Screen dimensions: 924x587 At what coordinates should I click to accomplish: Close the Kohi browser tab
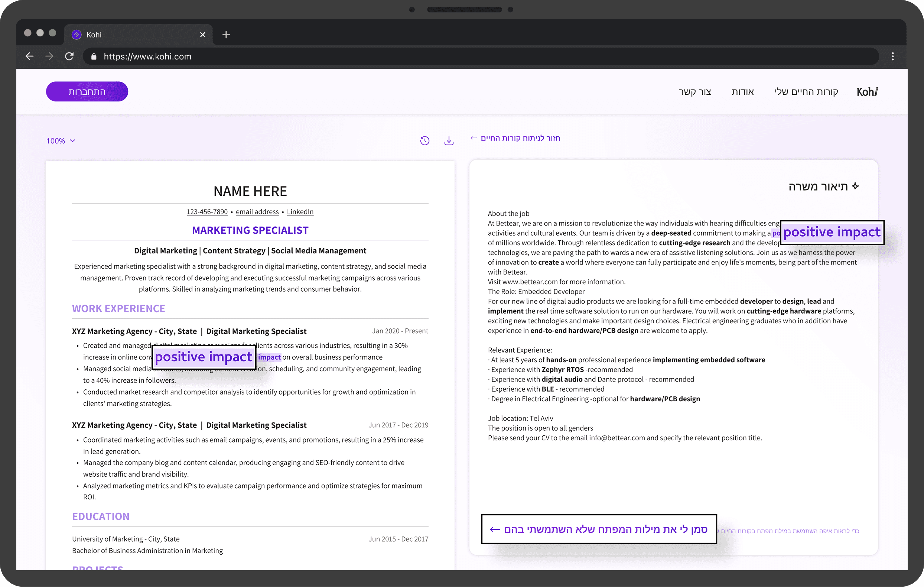(203, 35)
